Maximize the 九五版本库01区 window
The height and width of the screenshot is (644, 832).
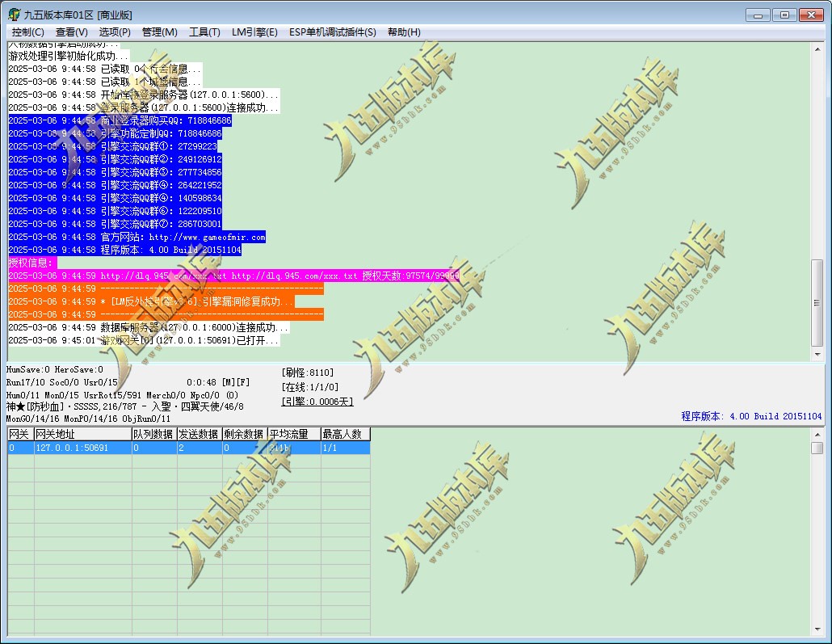tap(784, 15)
